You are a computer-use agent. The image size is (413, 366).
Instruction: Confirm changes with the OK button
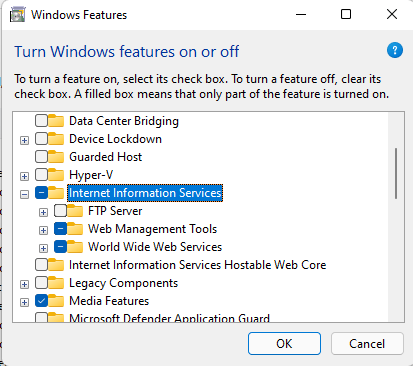284,344
